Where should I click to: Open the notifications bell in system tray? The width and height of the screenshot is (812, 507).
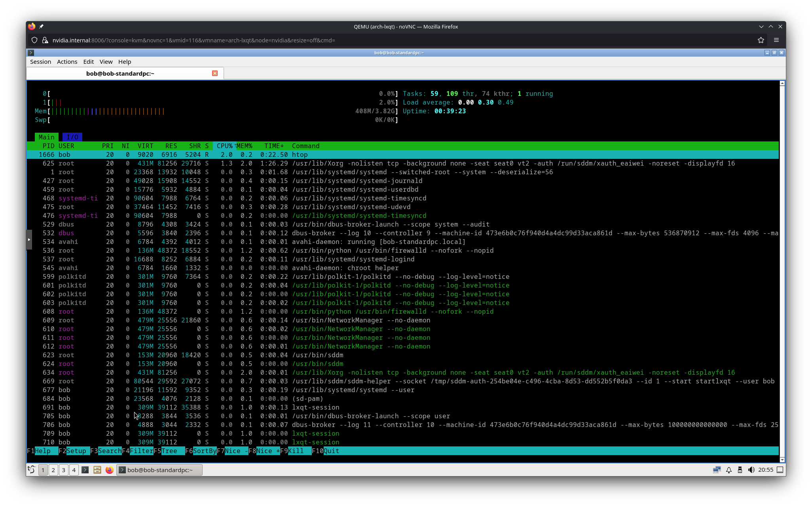729,470
